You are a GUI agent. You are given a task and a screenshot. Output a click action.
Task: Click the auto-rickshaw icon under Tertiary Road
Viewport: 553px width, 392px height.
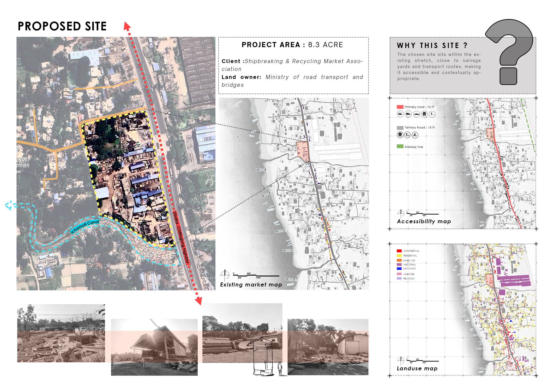400,135
